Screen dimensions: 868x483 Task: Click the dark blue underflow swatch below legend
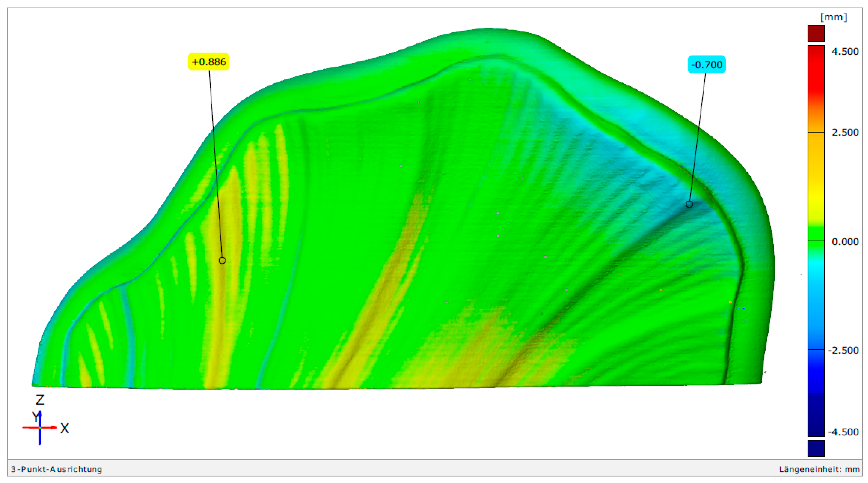816,448
